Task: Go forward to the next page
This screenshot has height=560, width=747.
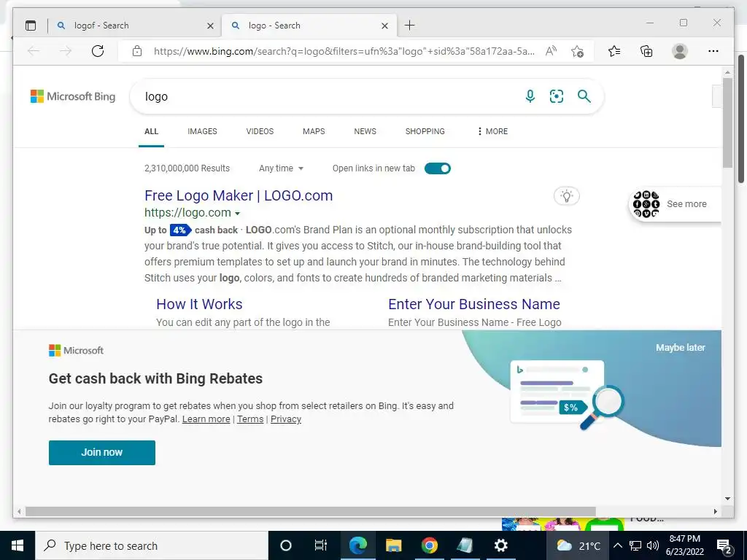Action: click(x=66, y=51)
